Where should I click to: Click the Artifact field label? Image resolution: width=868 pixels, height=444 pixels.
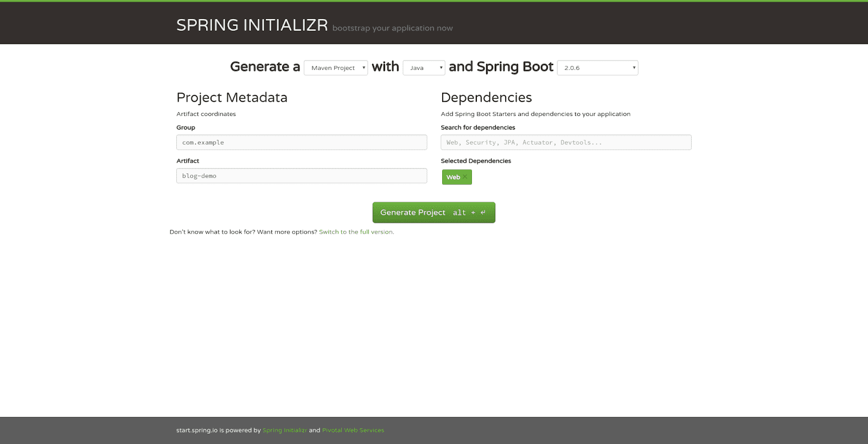click(188, 161)
